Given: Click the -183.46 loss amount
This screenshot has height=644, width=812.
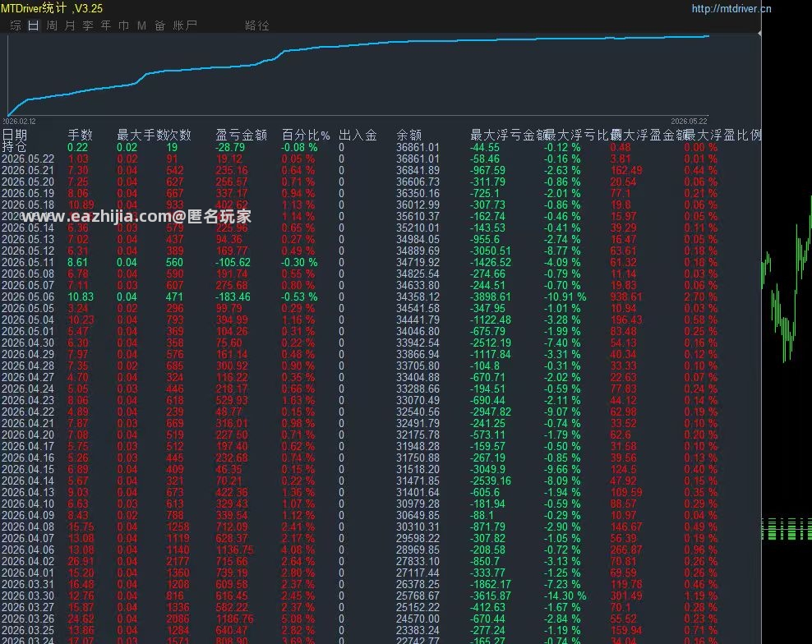Looking at the screenshot, I should [233, 297].
